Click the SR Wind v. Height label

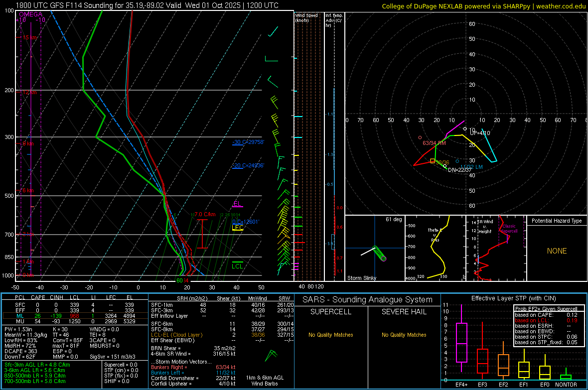[485, 227]
